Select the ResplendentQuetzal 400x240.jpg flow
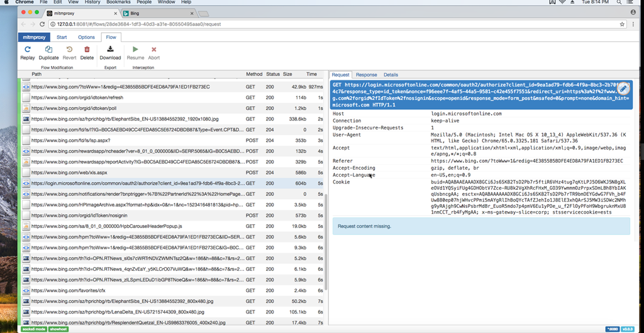Screen dimensions: 644x333 point(172,323)
